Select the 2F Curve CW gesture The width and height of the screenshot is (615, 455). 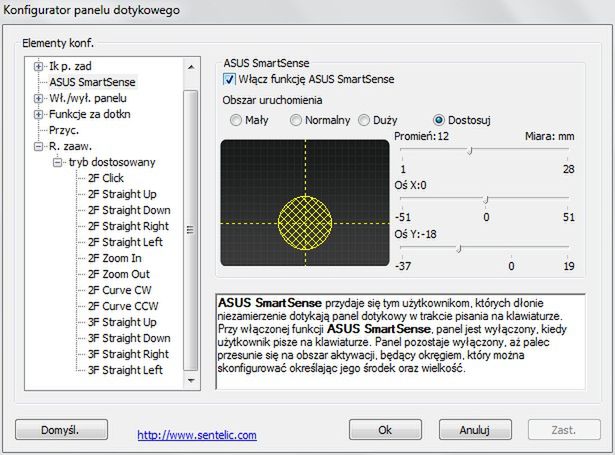click(x=120, y=290)
